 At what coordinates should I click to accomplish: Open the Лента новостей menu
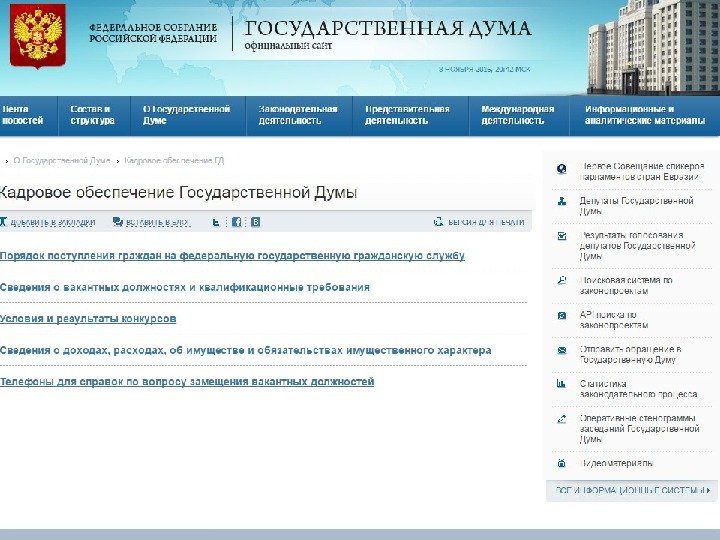click(x=22, y=115)
